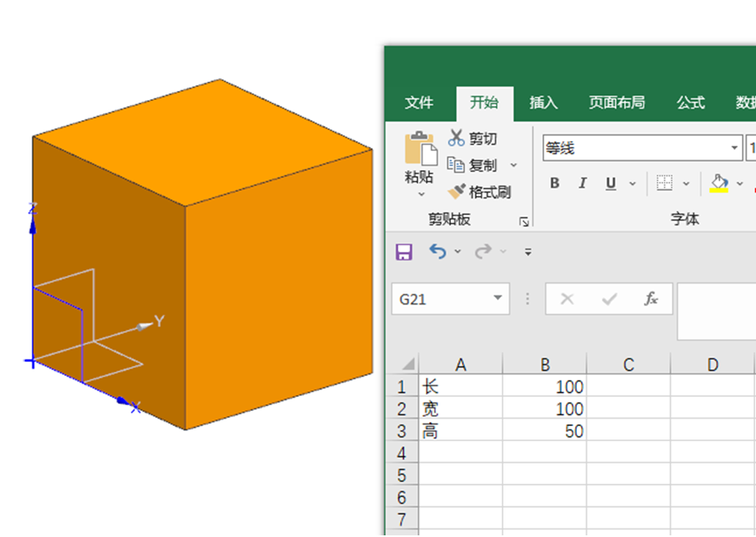Select row 4 header
This screenshot has height=537, width=756.
tap(402, 454)
